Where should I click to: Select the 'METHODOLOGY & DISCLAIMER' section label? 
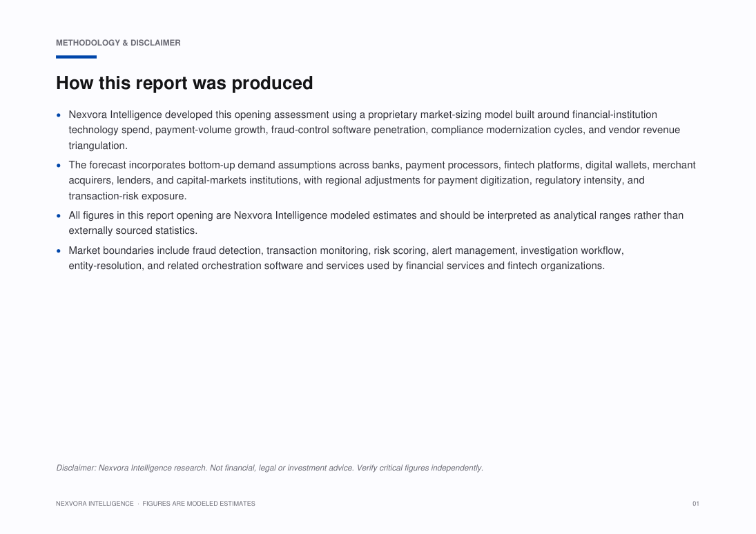[x=118, y=43]
